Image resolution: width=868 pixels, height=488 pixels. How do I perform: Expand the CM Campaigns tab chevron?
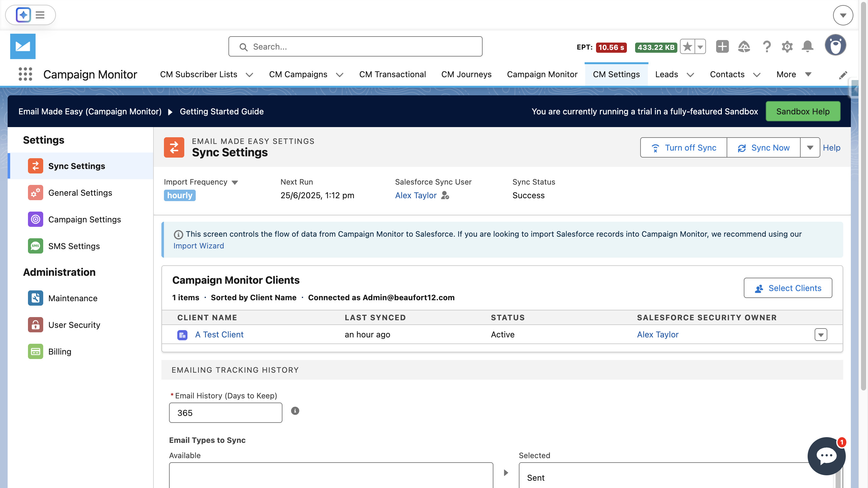pos(339,75)
